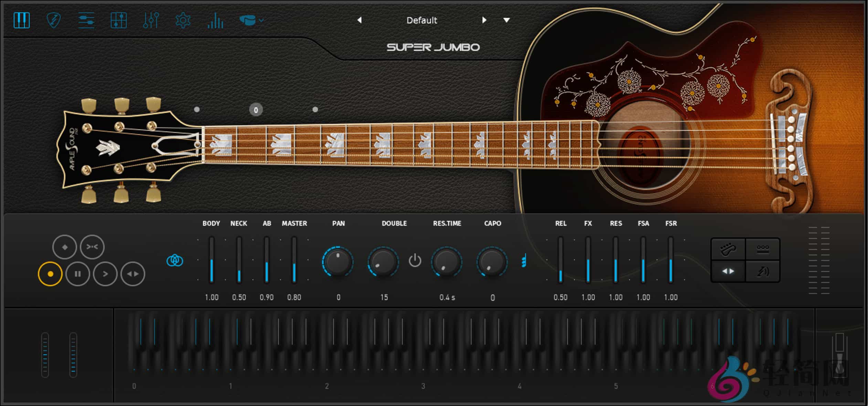
Task: Toggle the DOUBLE power switch
Action: tap(415, 260)
